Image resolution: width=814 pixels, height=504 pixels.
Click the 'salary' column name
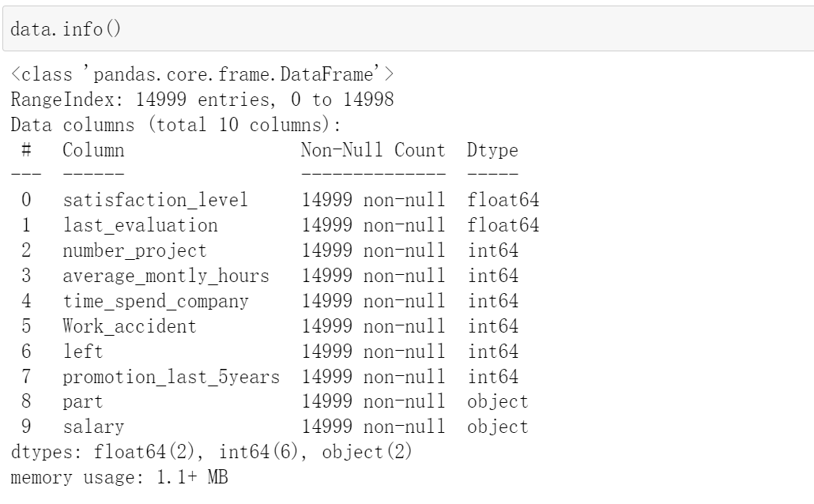[x=93, y=427]
